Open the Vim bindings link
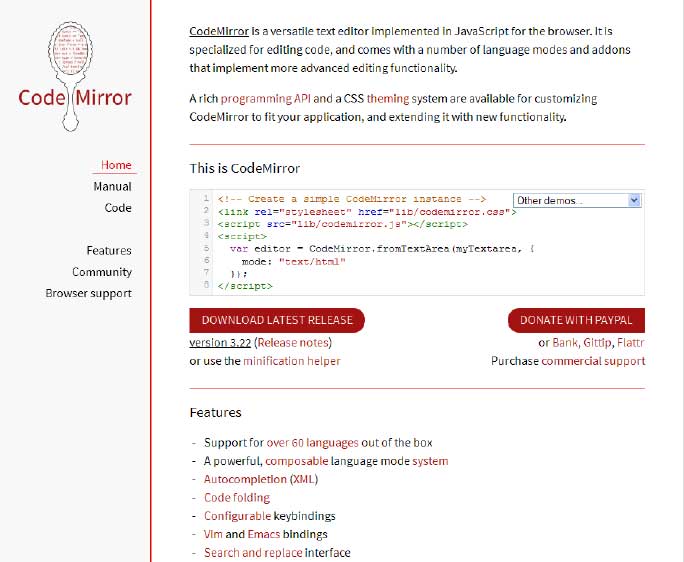 click(213, 534)
